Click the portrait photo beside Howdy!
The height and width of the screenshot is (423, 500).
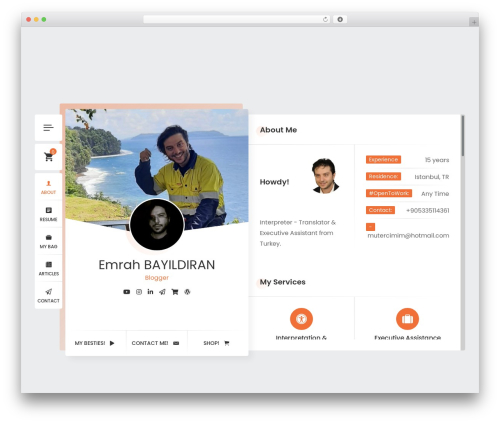point(325,176)
